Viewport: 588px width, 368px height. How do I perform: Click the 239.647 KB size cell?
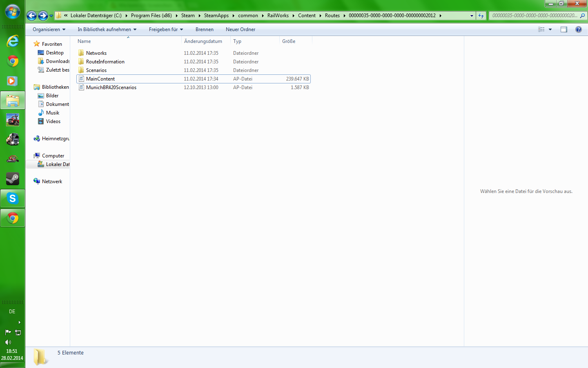tap(297, 79)
